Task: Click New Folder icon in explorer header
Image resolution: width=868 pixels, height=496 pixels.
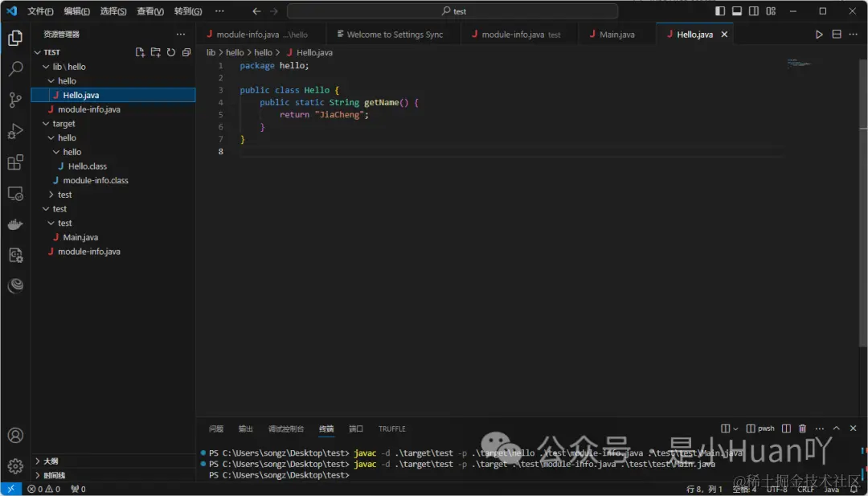Action: pos(156,52)
